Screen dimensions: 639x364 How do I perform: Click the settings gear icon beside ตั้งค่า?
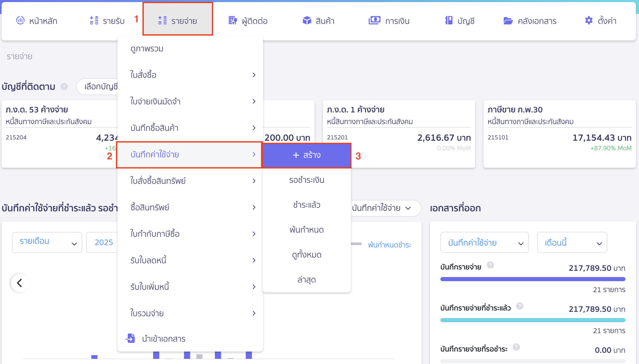[589, 20]
